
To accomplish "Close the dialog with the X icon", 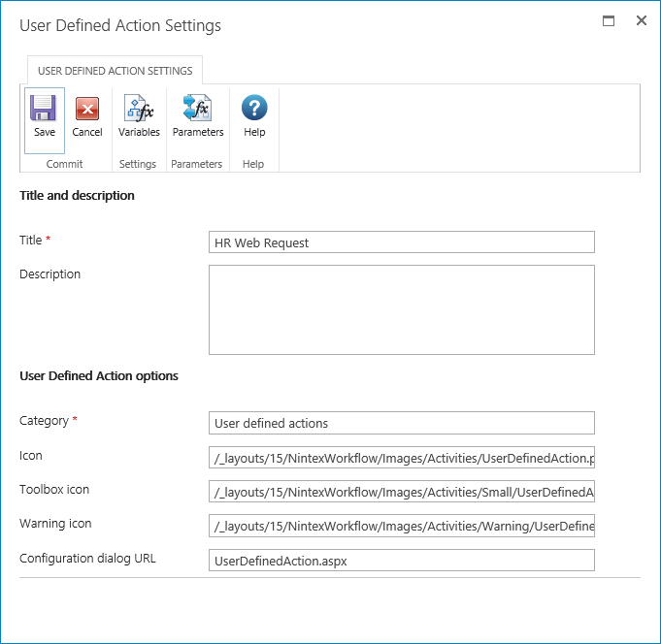I will click(x=641, y=20).
